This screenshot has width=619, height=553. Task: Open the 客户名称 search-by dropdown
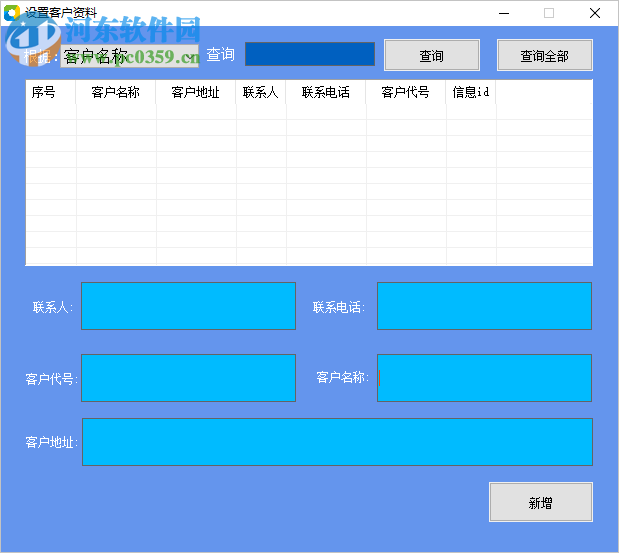(x=129, y=56)
